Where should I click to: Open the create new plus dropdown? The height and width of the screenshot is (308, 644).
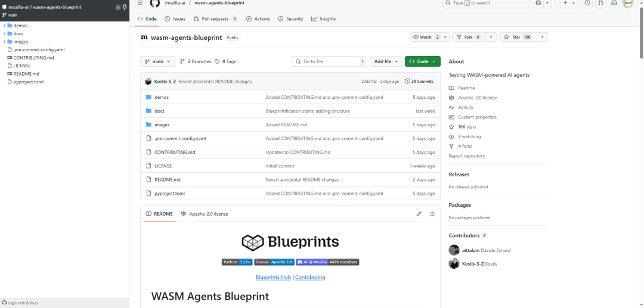pyautogui.click(x=569, y=3)
